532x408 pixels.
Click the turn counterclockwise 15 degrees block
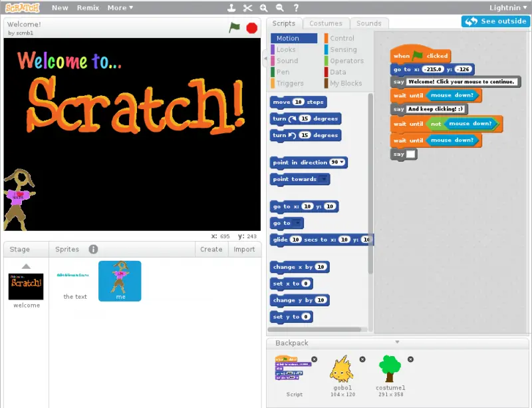pos(305,135)
